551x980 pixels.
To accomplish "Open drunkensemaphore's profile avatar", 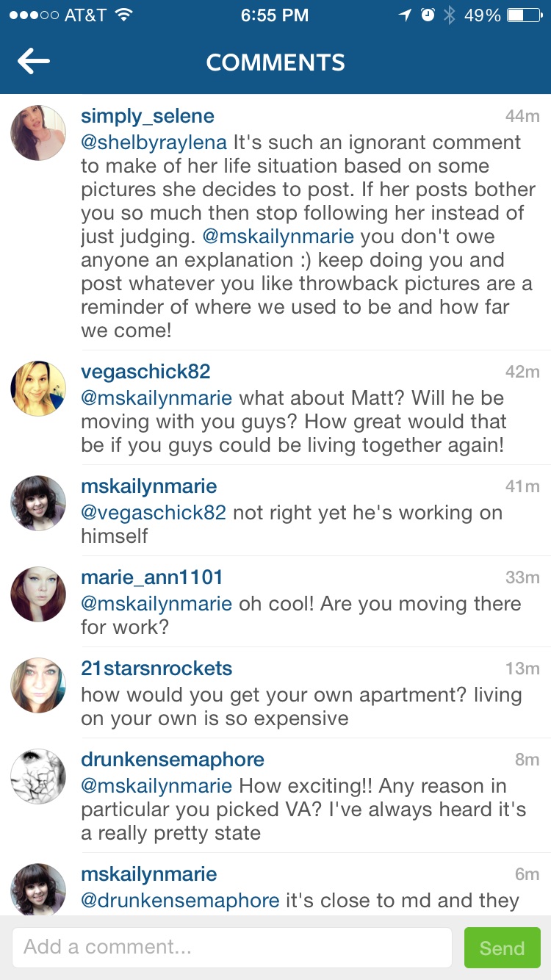I will pyautogui.click(x=38, y=777).
